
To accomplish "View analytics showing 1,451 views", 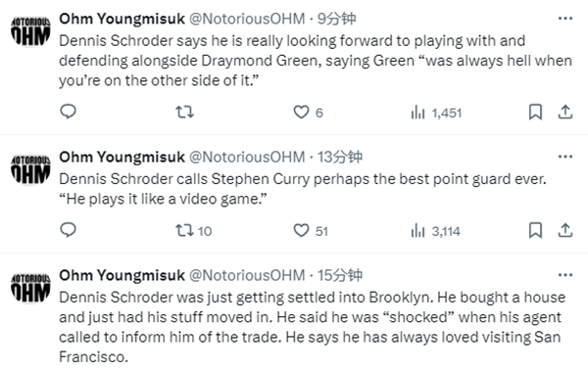I will [x=436, y=113].
